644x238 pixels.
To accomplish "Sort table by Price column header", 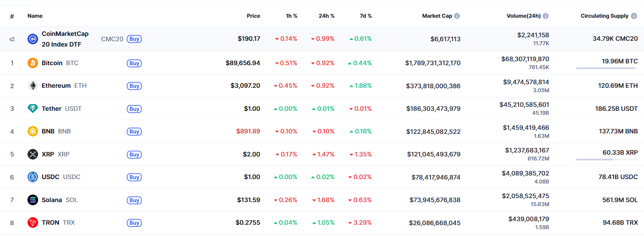I will click(254, 16).
